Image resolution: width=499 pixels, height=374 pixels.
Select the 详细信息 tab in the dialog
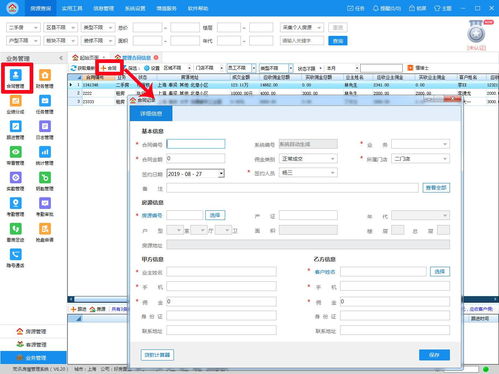151,114
